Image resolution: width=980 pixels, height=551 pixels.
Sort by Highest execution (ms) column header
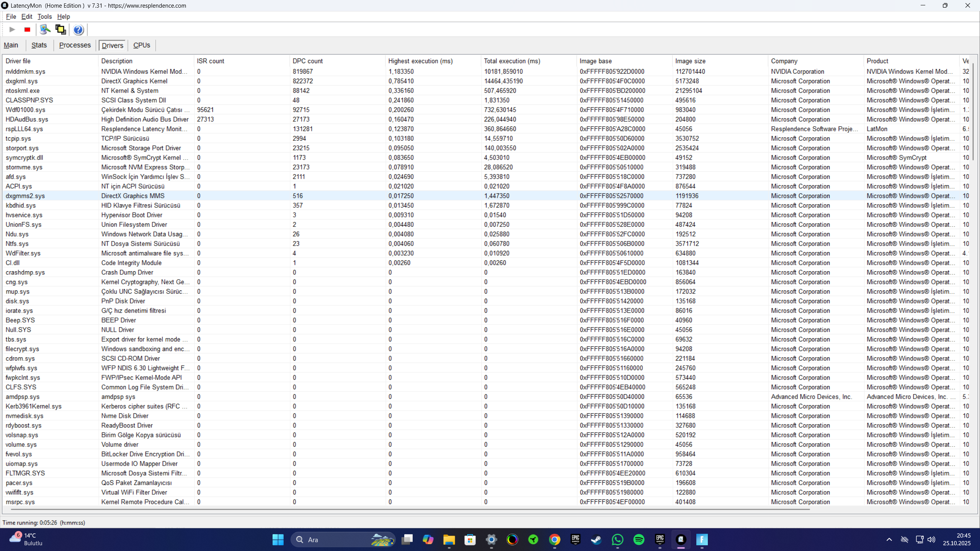point(433,61)
